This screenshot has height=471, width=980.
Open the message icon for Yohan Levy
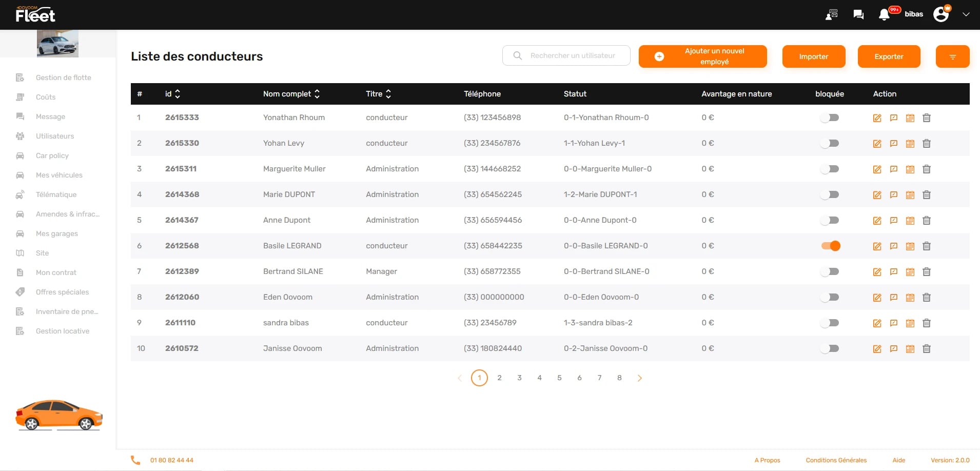[893, 144]
